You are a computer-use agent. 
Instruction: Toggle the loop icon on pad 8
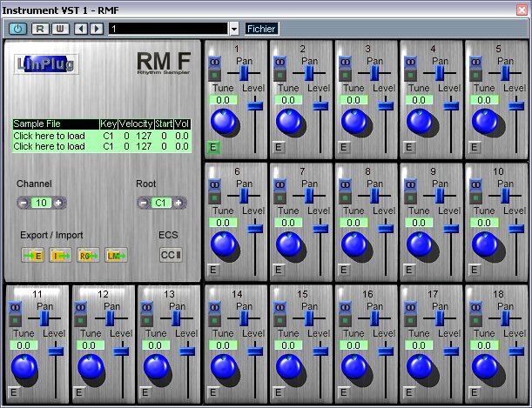(345, 185)
